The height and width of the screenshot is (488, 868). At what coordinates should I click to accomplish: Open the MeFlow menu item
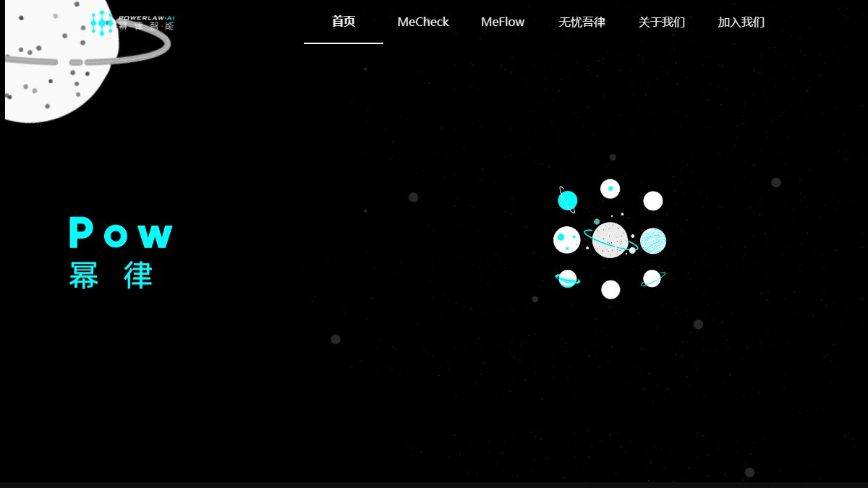tap(503, 22)
